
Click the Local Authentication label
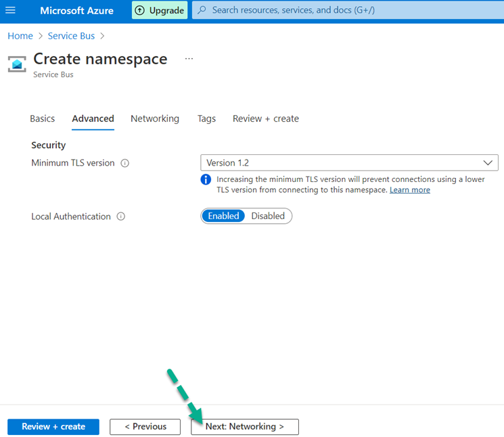(71, 216)
